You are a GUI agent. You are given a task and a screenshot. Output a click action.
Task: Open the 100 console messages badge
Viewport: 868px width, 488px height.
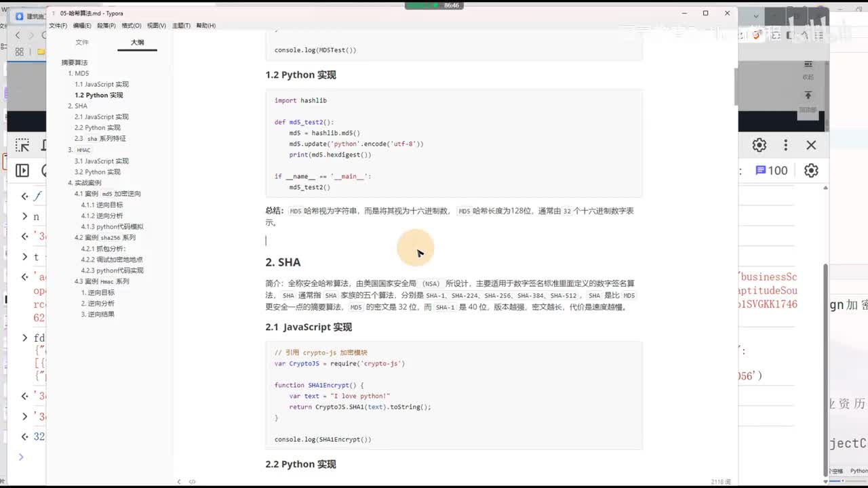[772, 171]
